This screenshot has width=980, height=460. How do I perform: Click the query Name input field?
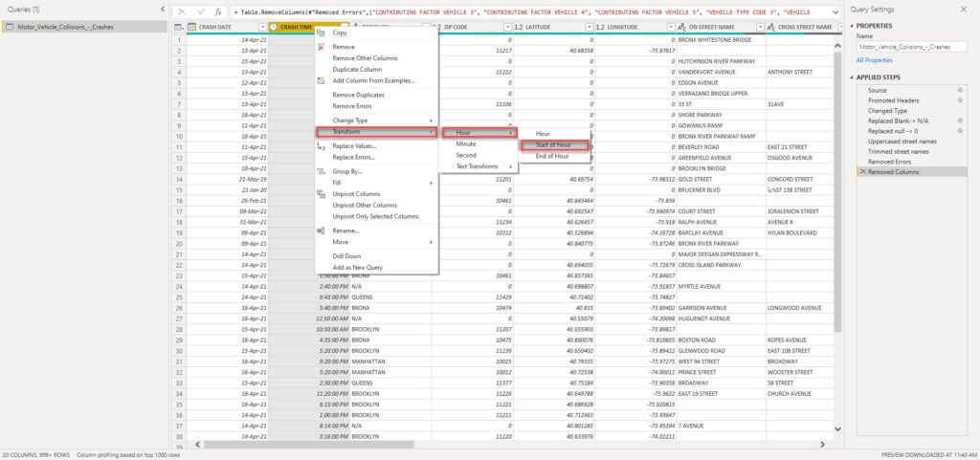(x=913, y=47)
